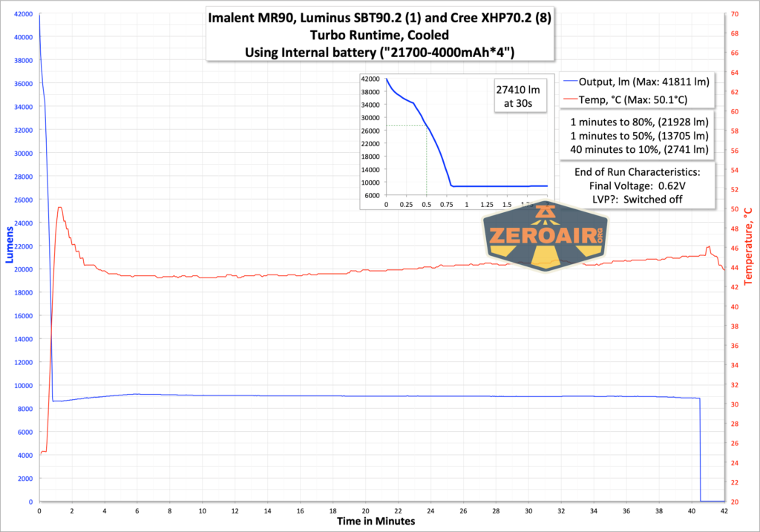Click the 27410 lm at 30s label
760x532 pixels.
tap(518, 96)
